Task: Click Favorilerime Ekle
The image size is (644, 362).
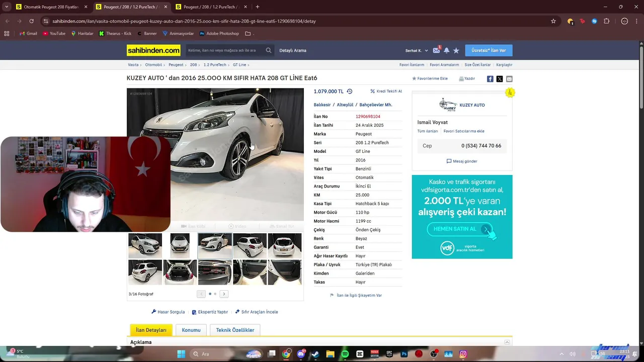Action: coord(430,78)
